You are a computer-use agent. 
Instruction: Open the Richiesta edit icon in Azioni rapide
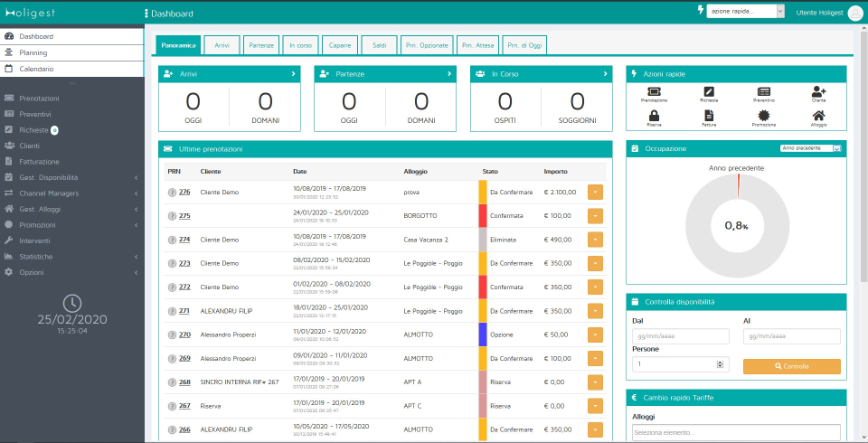pos(709,92)
